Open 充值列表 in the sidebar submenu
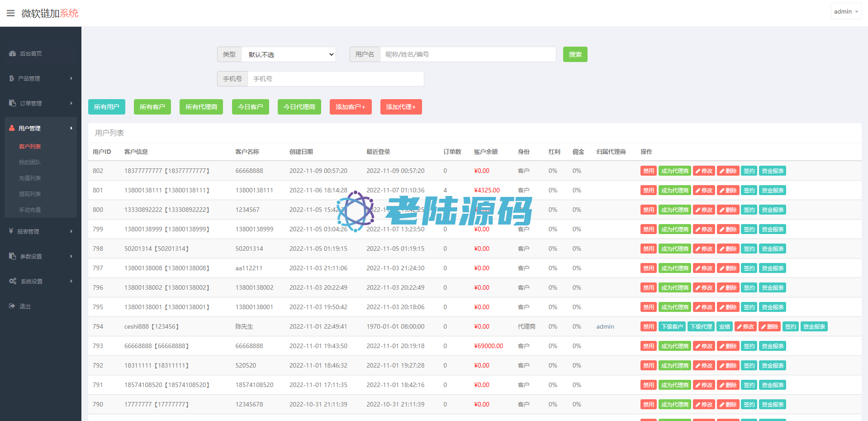 click(x=30, y=178)
